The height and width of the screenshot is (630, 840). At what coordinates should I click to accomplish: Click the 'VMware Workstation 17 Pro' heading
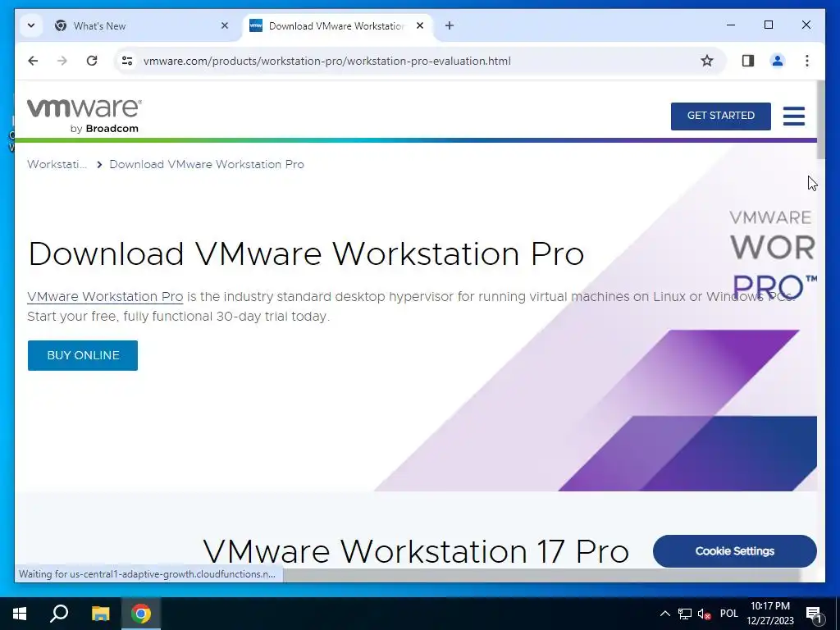[x=416, y=550]
